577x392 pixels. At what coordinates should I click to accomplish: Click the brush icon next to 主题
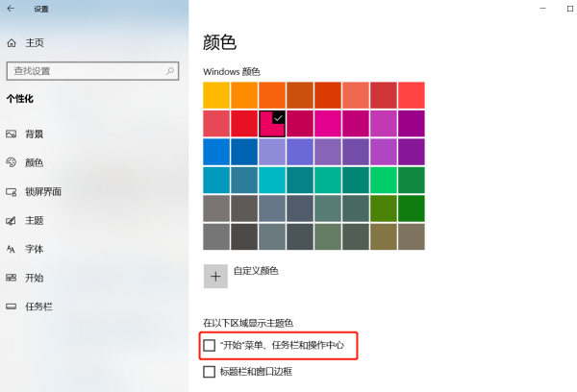(x=12, y=221)
